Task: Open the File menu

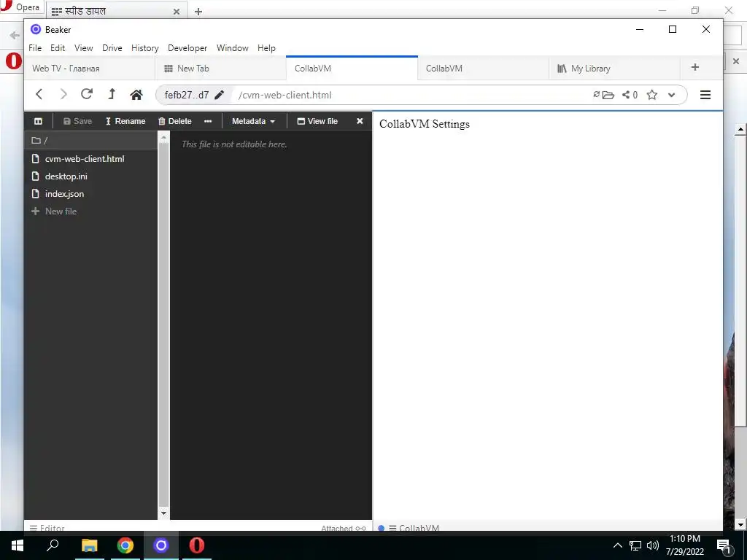Action: (35, 48)
